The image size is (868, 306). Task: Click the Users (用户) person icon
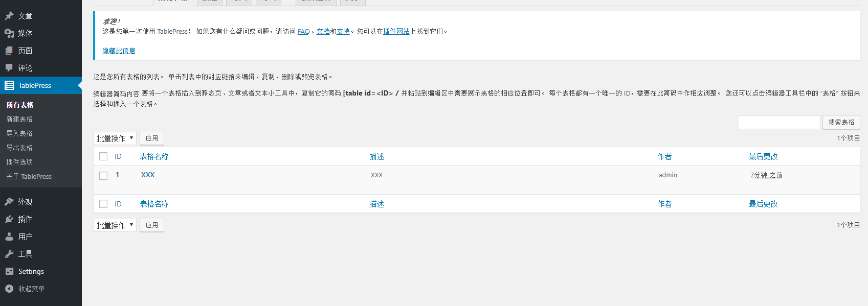pyautogui.click(x=9, y=237)
